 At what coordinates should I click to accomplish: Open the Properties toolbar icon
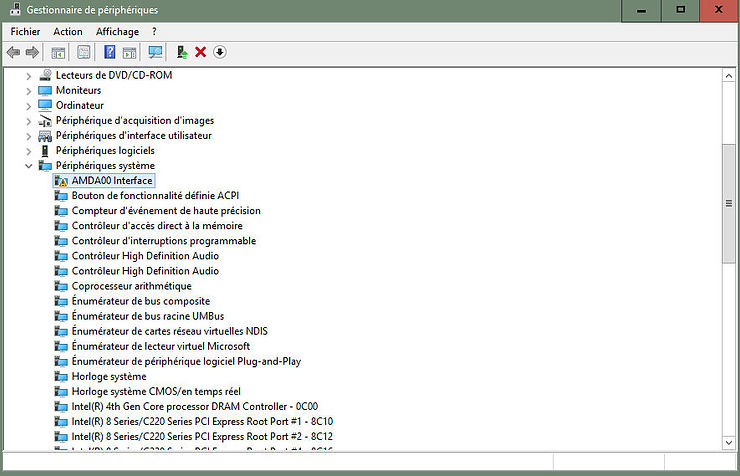point(84,52)
